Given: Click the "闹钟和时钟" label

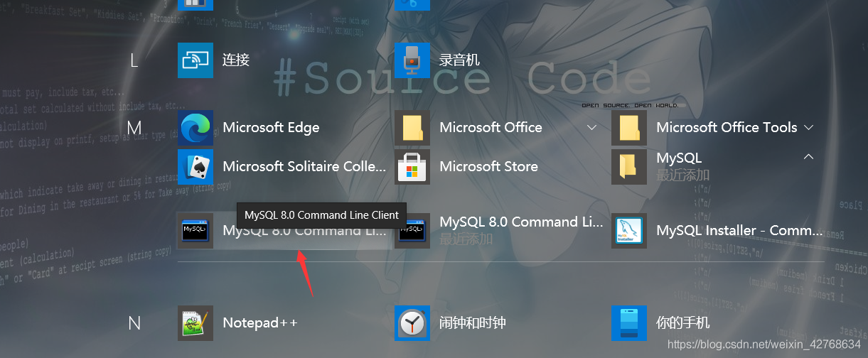Looking at the screenshot, I should pos(473,323).
